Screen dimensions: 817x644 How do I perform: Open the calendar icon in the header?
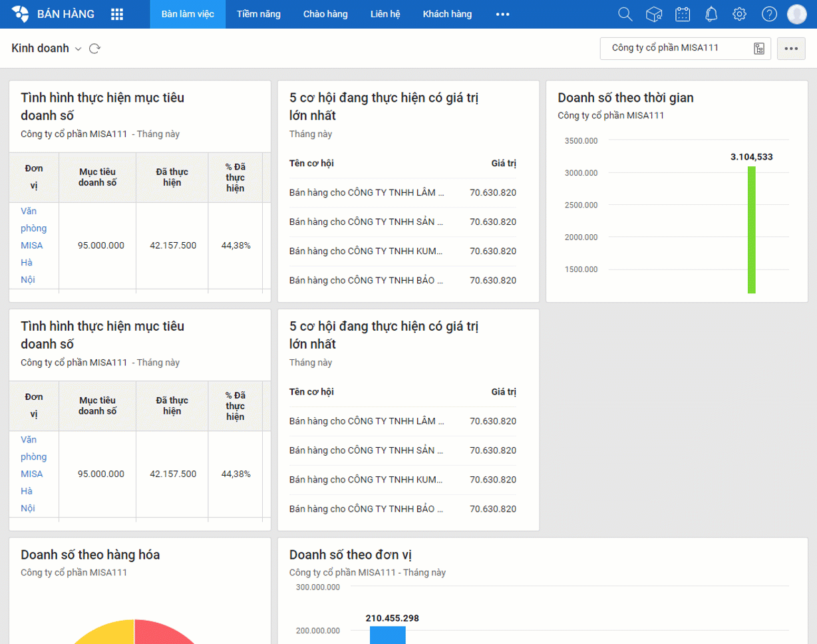click(683, 14)
